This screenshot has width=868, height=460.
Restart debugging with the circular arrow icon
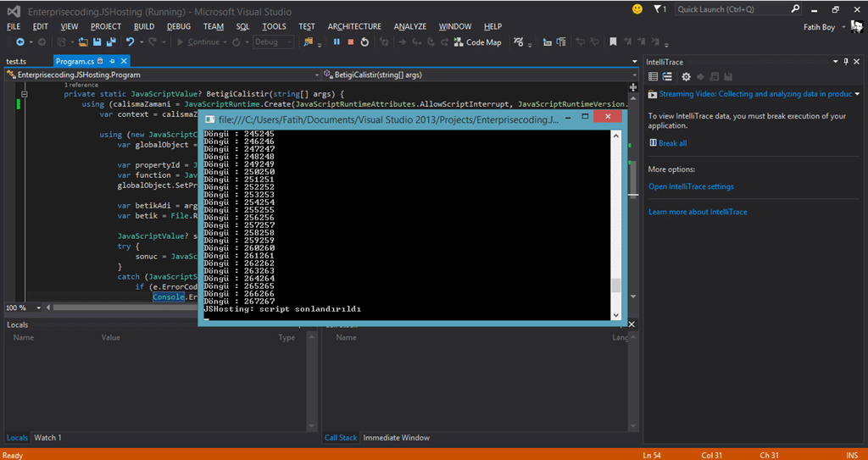click(364, 42)
